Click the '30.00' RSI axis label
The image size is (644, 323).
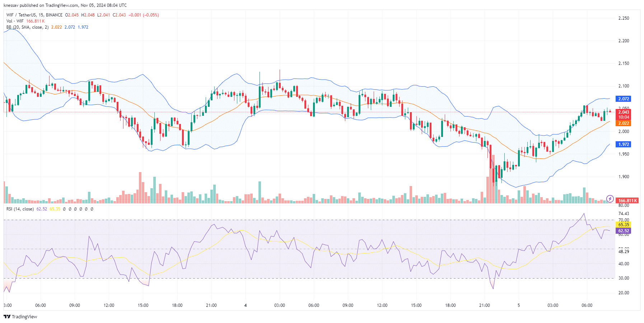[x=624, y=278]
